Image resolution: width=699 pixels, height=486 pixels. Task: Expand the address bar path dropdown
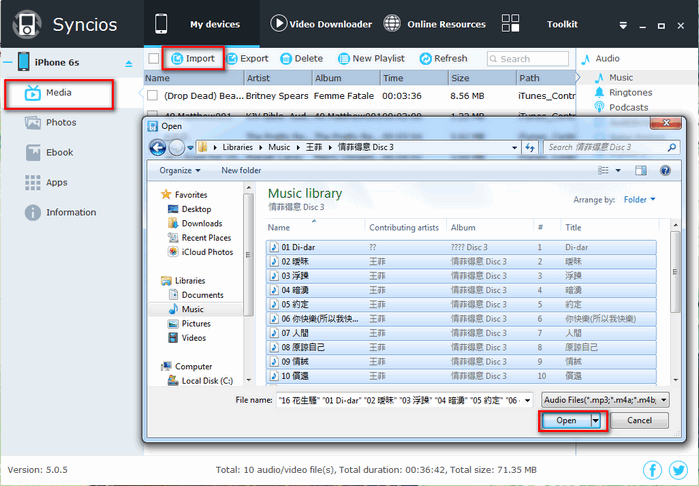coord(514,147)
